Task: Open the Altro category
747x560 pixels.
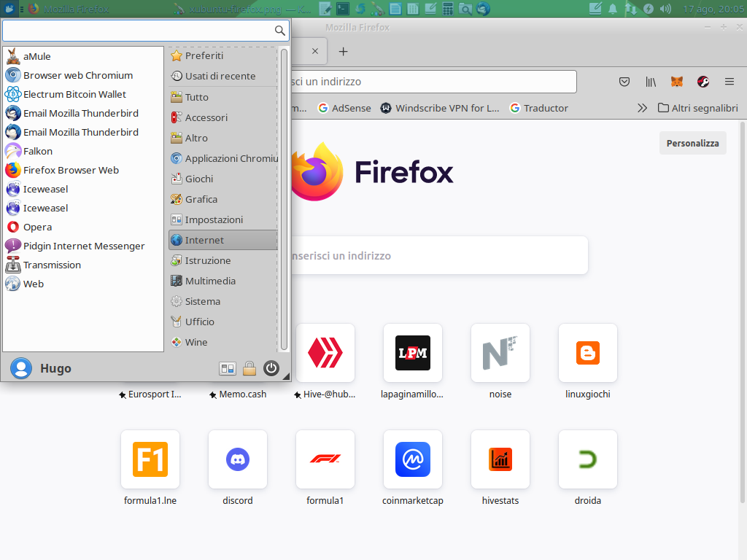Action: click(223, 138)
